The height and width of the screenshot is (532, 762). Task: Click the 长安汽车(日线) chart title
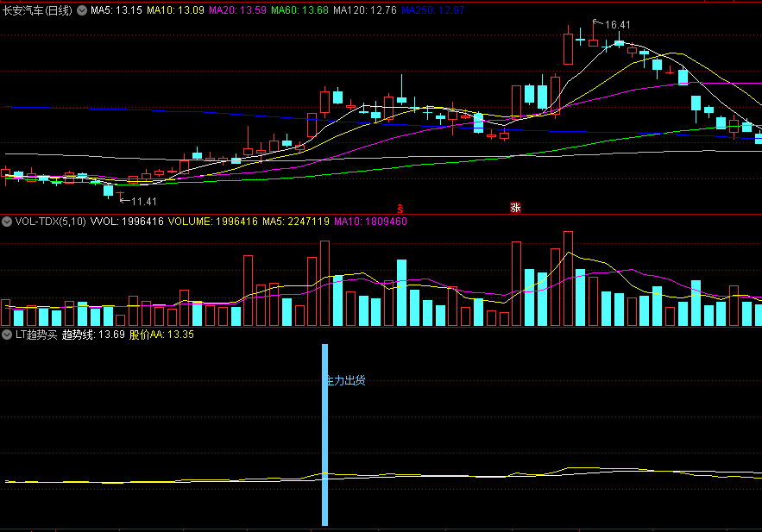pyautogui.click(x=37, y=10)
